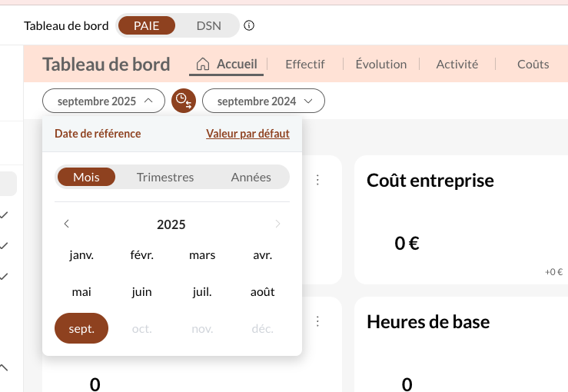
Task: Open three-dot menu beside Heures de base
Action: tap(317, 321)
